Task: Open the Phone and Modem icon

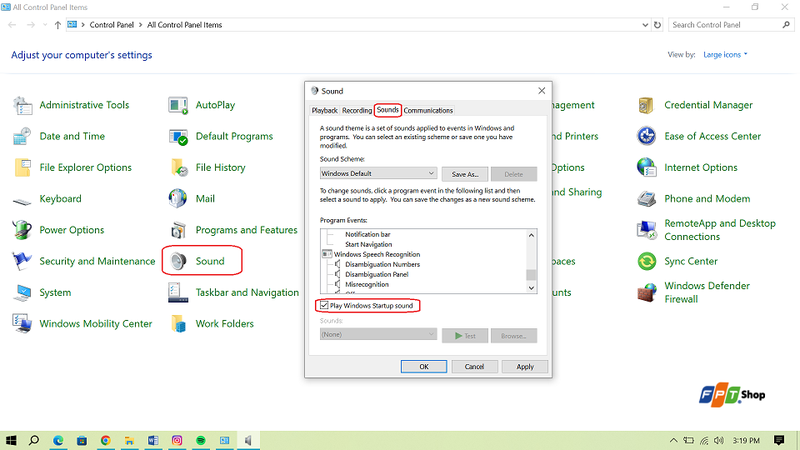Action: coord(646,198)
